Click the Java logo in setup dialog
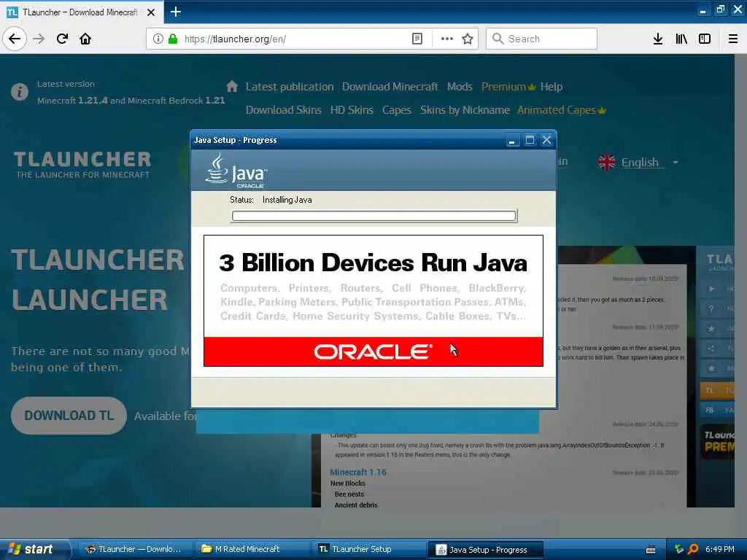747x560 pixels. click(236, 170)
